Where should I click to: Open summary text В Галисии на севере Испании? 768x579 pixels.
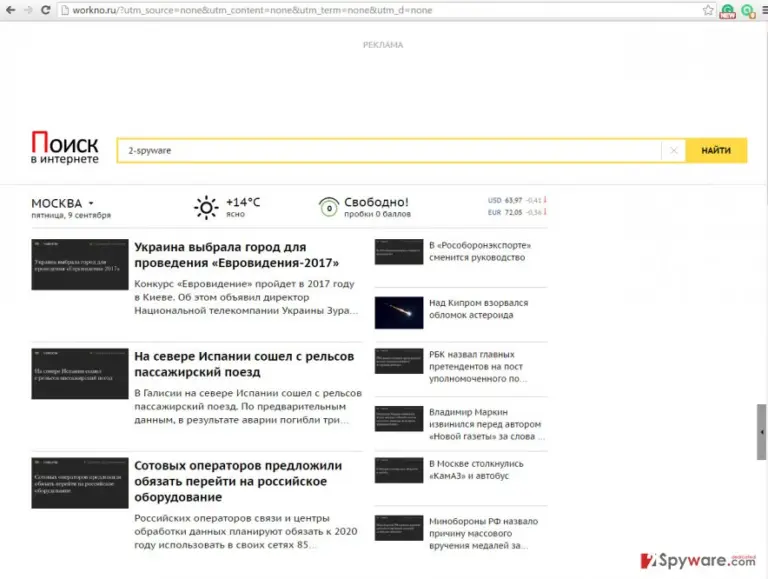click(x=248, y=407)
